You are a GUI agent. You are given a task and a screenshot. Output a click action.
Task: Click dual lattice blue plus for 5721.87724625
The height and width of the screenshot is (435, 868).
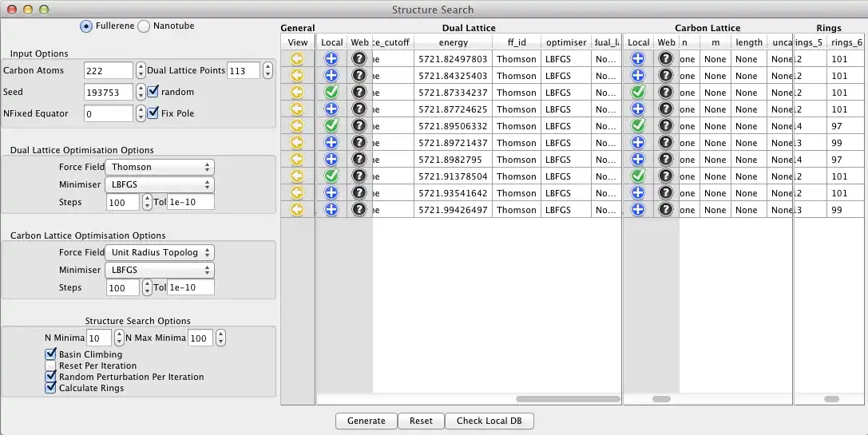(331, 109)
